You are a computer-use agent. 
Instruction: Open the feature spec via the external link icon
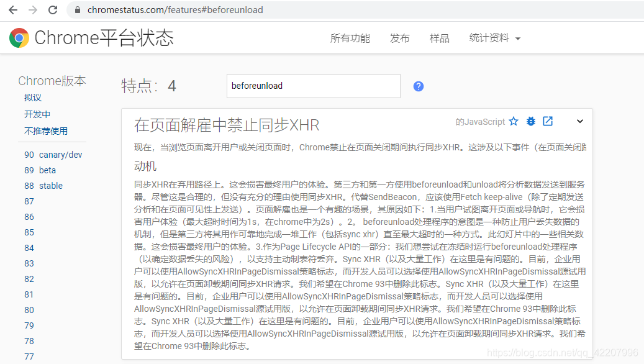(x=547, y=121)
